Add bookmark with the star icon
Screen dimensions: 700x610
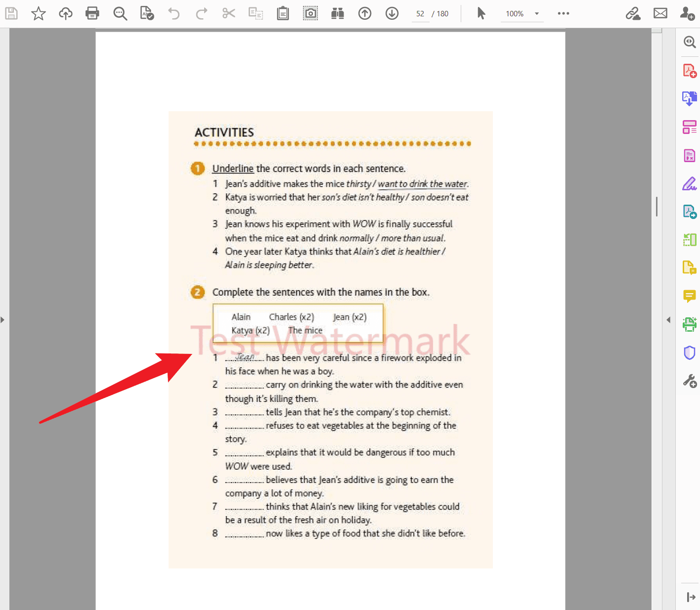pyautogui.click(x=38, y=13)
